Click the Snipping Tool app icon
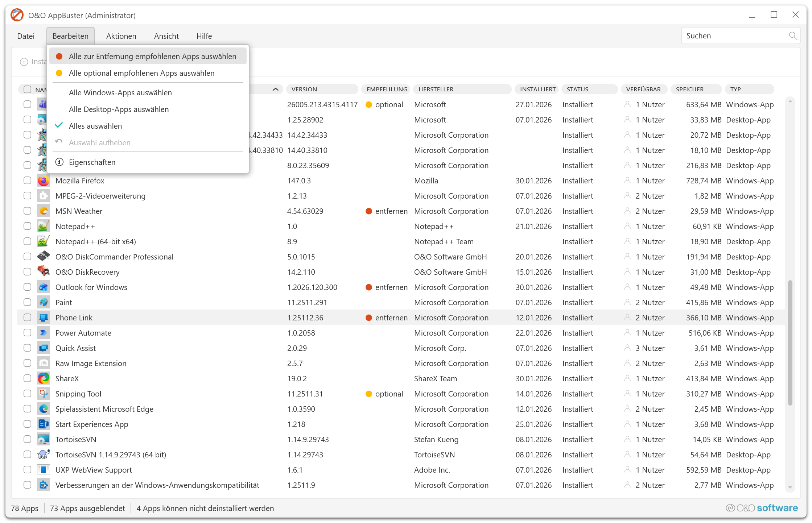812x523 pixels. [x=44, y=394]
